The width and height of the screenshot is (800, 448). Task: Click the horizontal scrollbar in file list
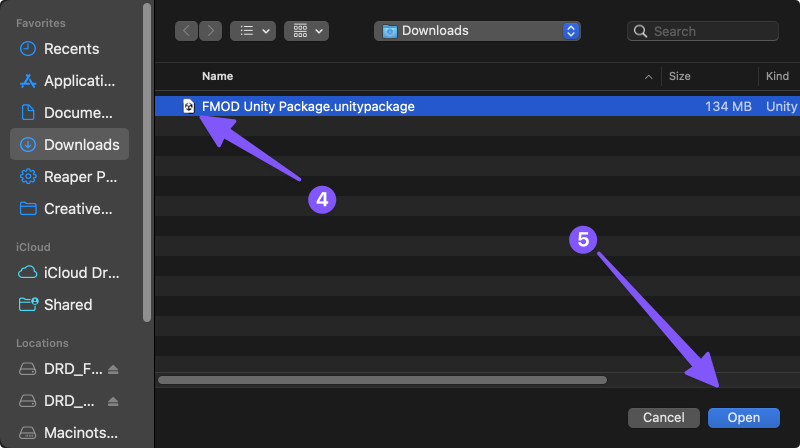tap(382, 380)
